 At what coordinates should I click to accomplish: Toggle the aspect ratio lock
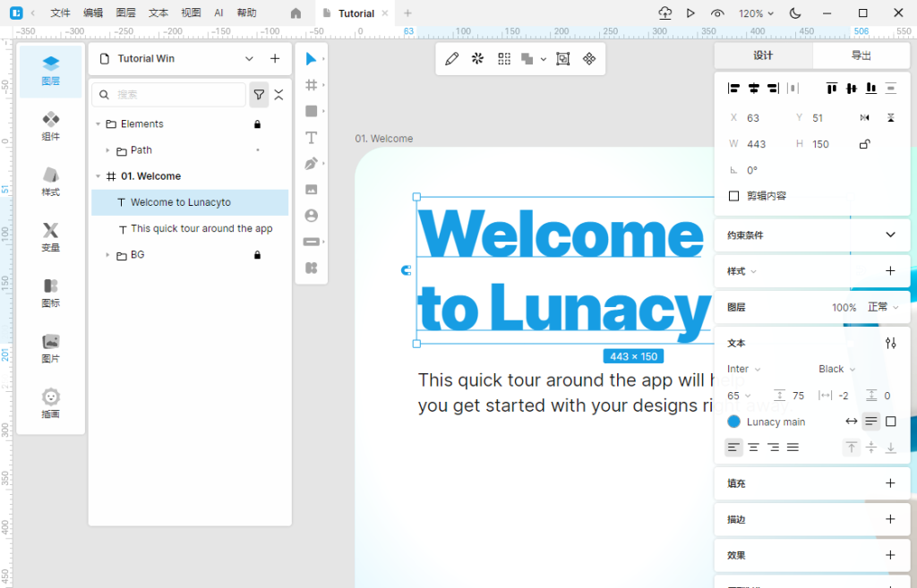click(x=864, y=144)
